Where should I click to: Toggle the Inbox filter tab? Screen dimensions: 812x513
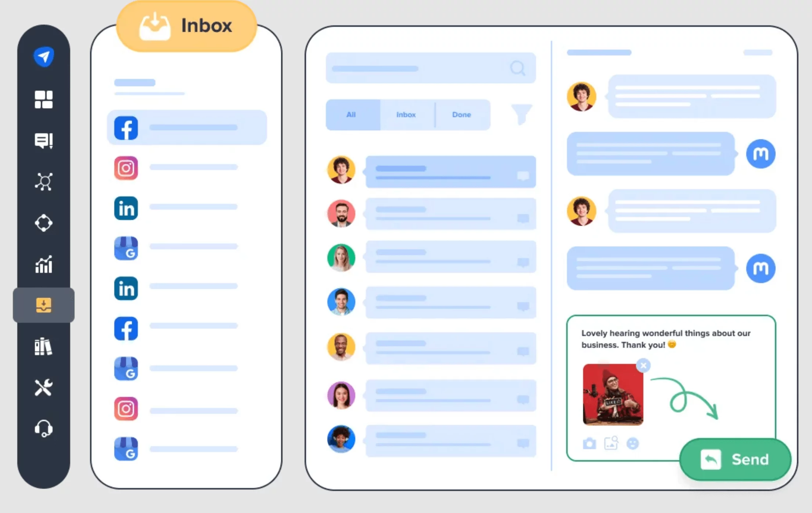(406, 115)
